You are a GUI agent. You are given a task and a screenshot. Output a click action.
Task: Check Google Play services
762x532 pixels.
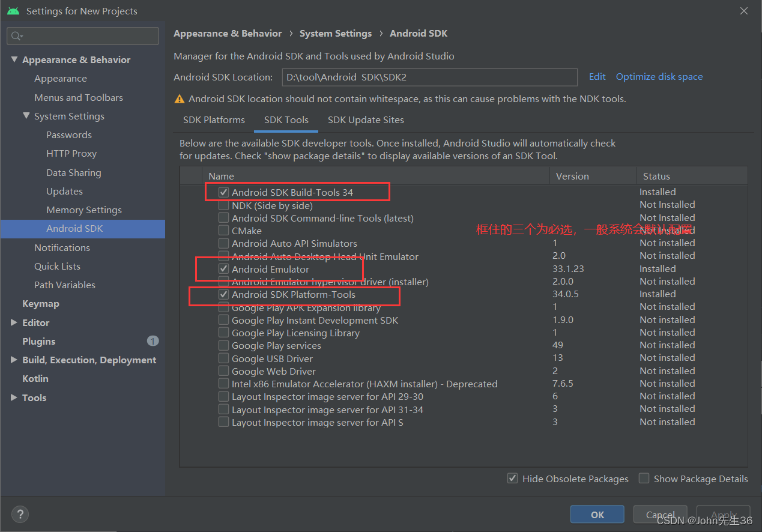point(223,345)
